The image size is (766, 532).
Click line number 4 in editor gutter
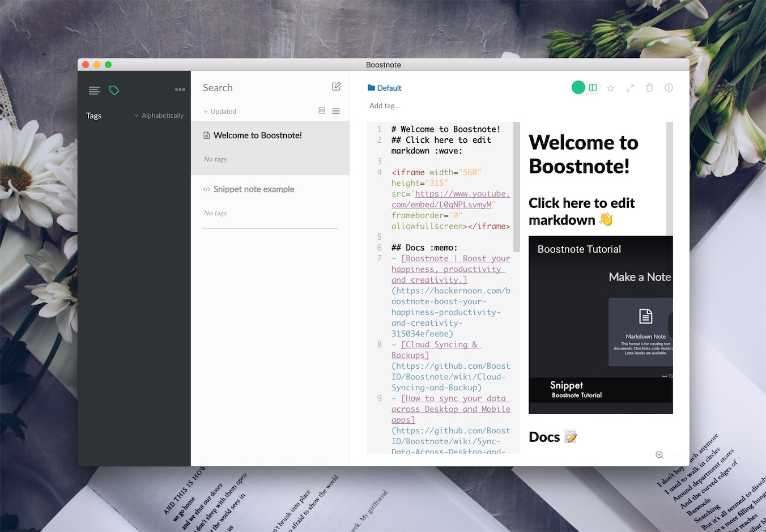pyautogui.click(x=380, y=172)
